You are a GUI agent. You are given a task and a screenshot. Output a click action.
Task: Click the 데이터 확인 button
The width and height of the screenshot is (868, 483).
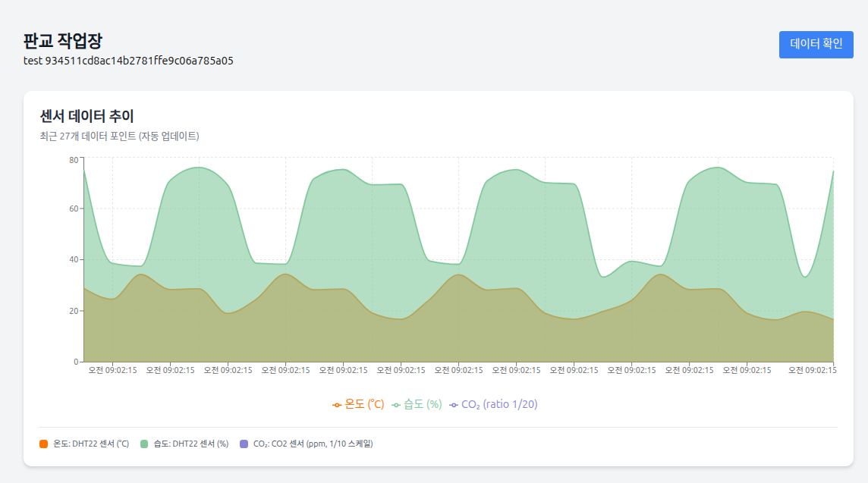pyautogui.click(x=816, y=45)
